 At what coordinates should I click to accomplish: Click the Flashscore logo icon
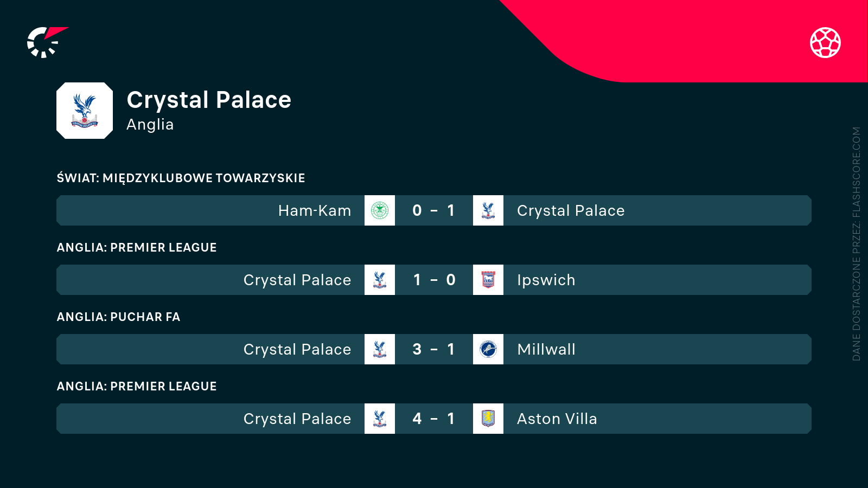[46, 42]
